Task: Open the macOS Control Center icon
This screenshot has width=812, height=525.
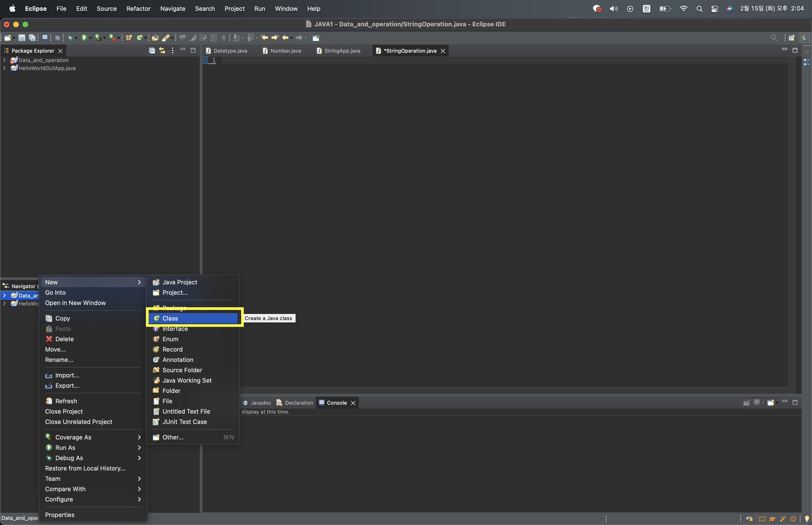Action: [x=714, y=9]
